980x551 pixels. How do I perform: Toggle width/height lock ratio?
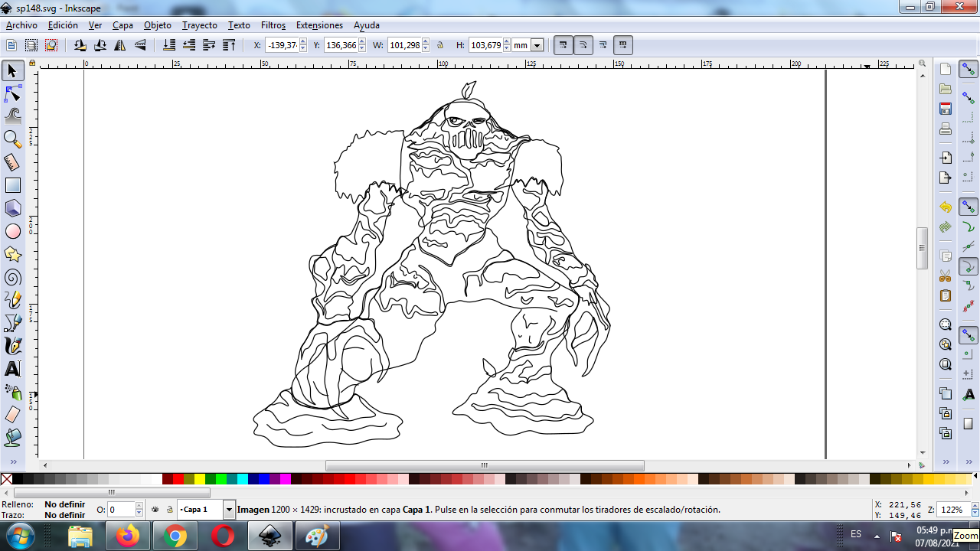coord(440,45)
